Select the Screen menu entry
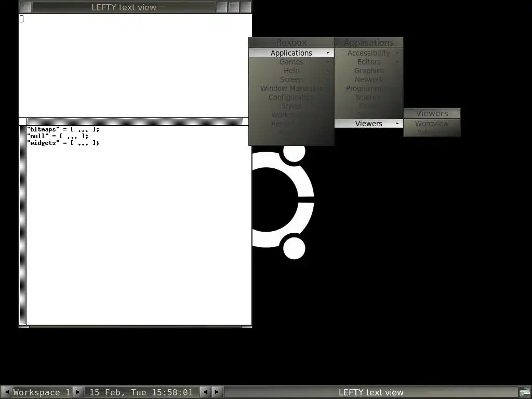The width and height of the screenshot is (532, 399). click(291, 79)
